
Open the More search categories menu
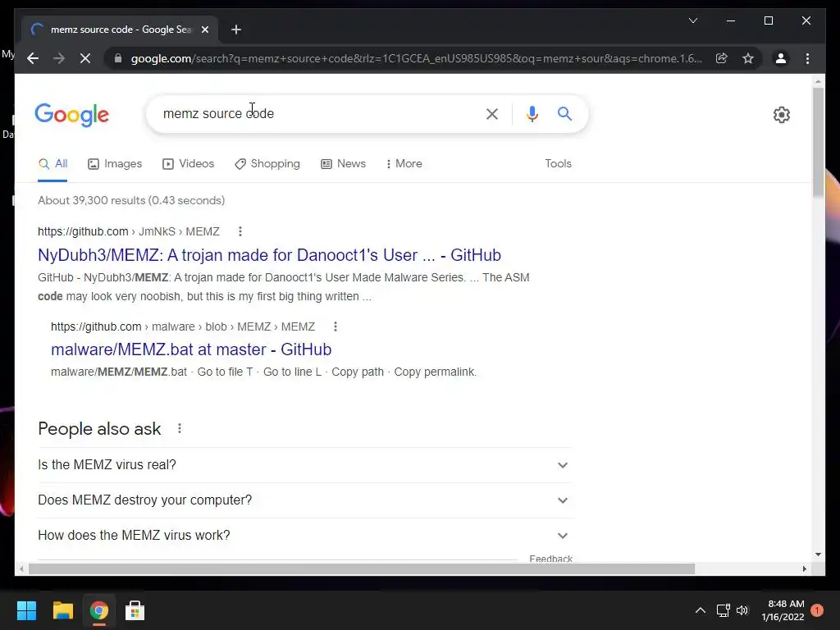404,164
